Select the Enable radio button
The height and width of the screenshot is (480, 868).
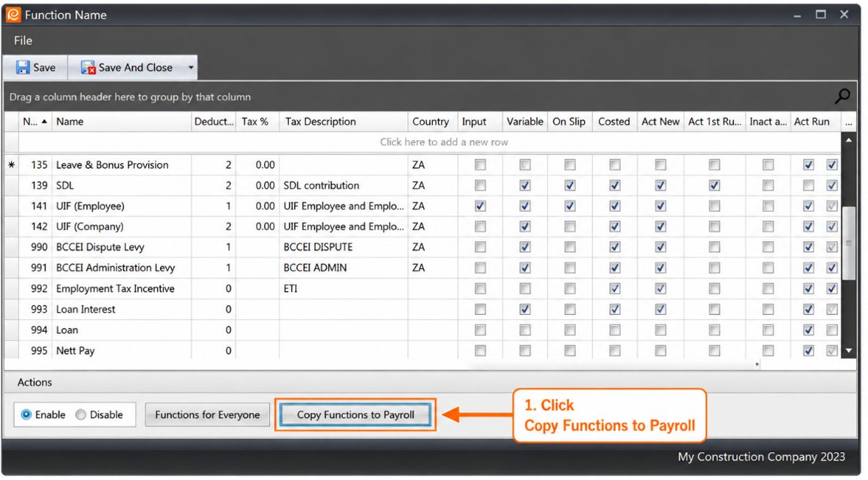tap(26, 414)
